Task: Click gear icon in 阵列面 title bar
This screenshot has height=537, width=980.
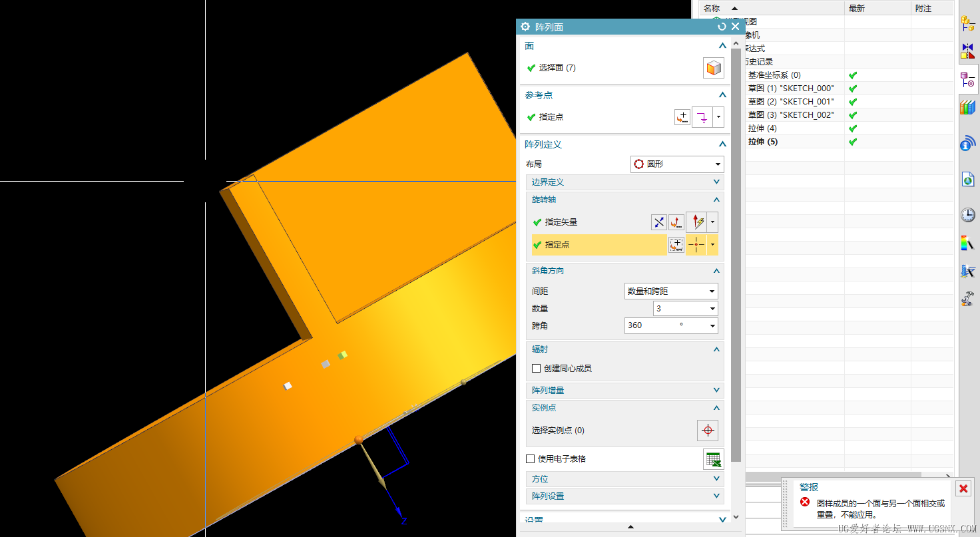Action: click(x=525, y=27)
